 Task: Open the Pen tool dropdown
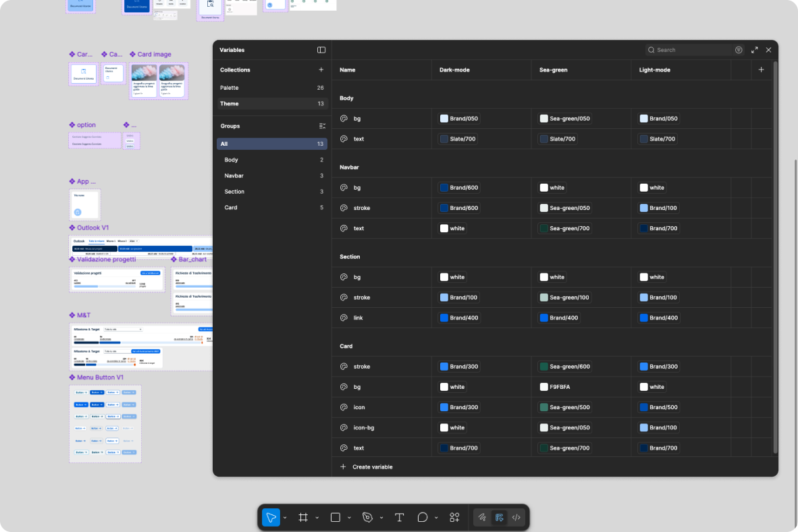click(381, 517)
